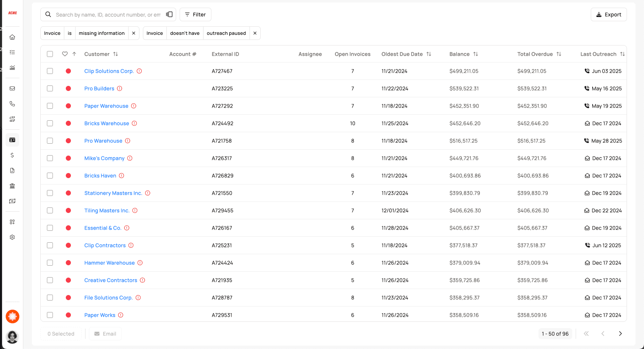Select the Bricks Warehouse row checkbox

[x=50, y=123]
